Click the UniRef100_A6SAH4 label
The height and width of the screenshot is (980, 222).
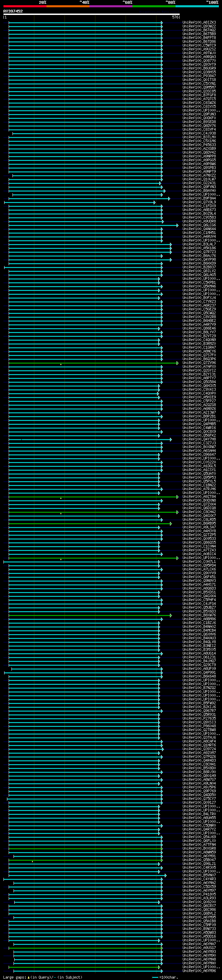click(199, 451)
